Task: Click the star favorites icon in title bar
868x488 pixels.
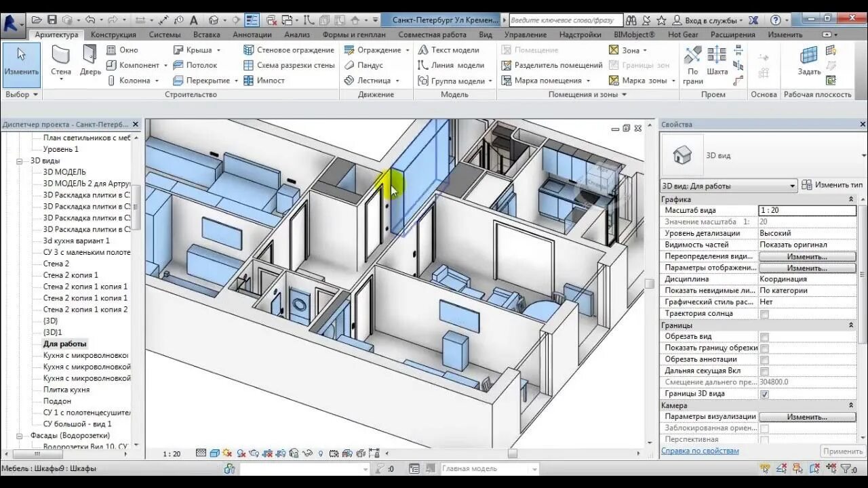Action: point(661,20)
